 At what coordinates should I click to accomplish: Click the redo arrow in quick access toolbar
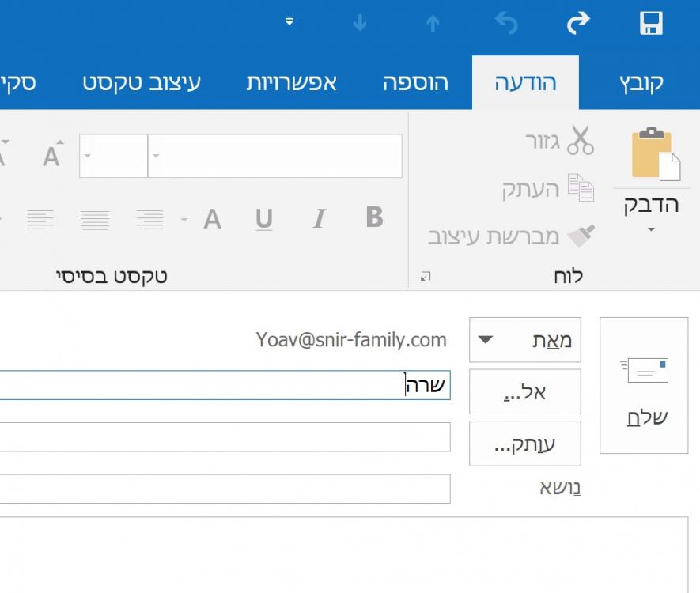(578, 23)
